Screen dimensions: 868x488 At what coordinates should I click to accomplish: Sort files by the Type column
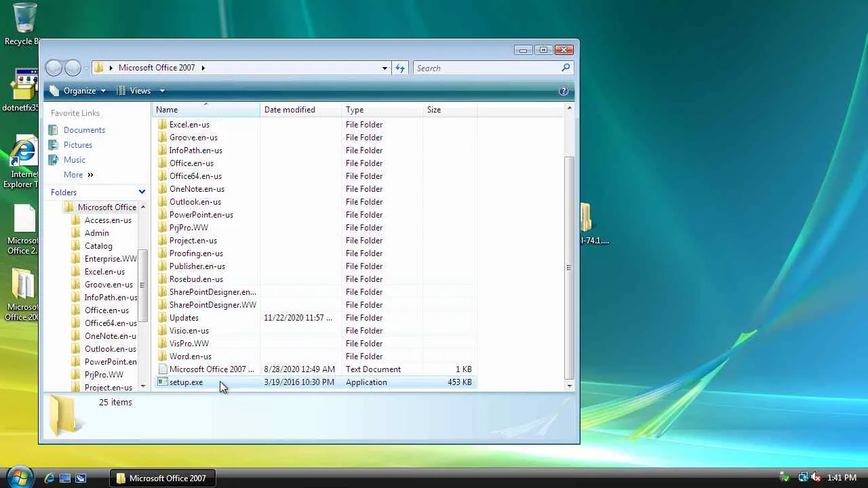pyautogui.click(x=382, y=110)
